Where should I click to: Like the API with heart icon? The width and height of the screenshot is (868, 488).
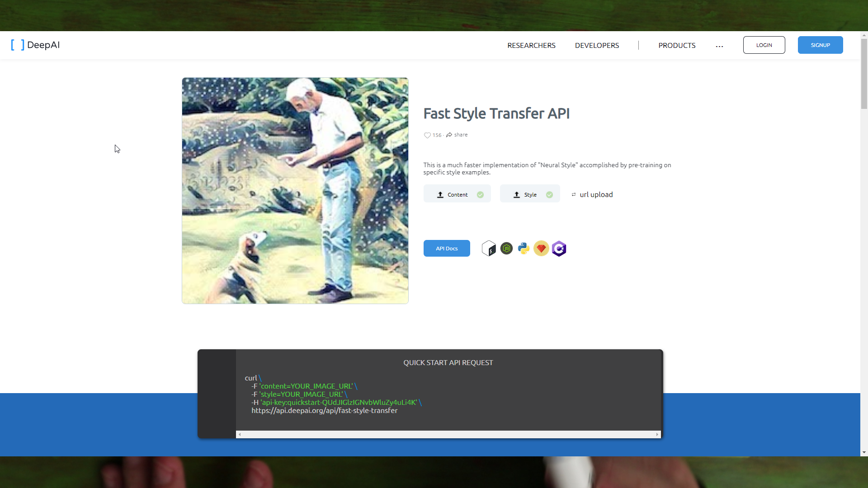[427, 135]
